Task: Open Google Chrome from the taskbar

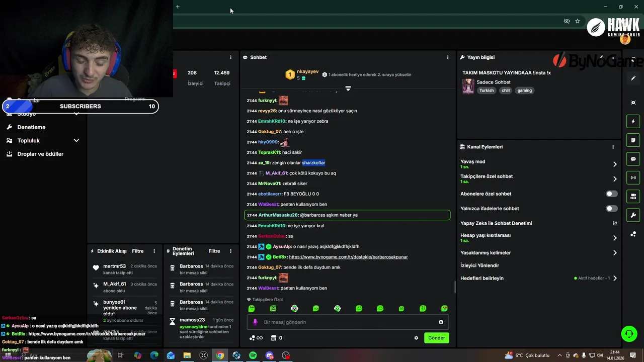Action: pyautogui.click(x=220, y=355)
